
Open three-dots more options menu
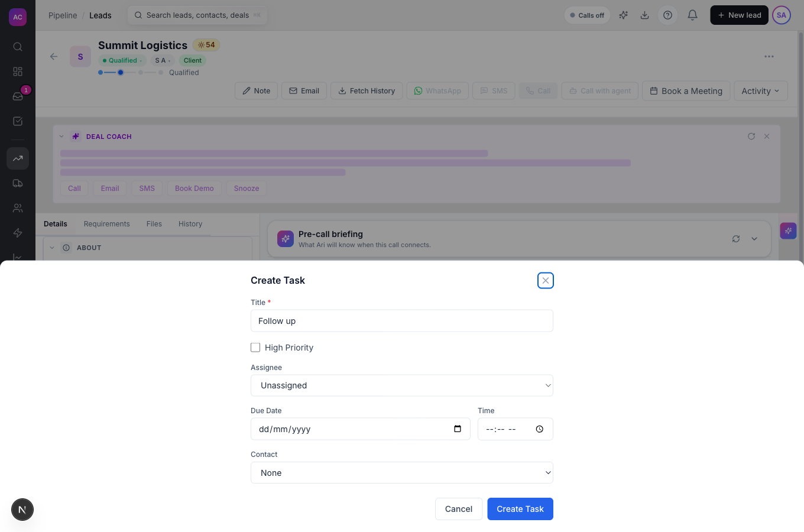pyautogui.click(x=769, y=57)
